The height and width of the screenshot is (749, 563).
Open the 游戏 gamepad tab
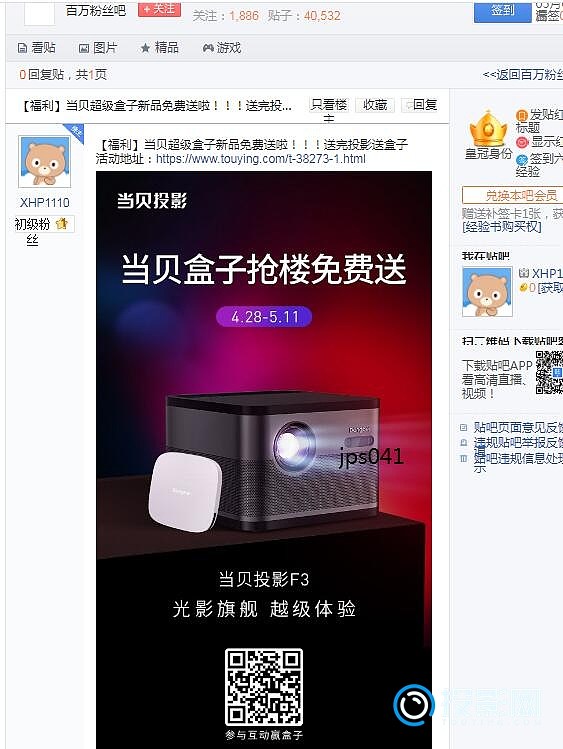222,48
